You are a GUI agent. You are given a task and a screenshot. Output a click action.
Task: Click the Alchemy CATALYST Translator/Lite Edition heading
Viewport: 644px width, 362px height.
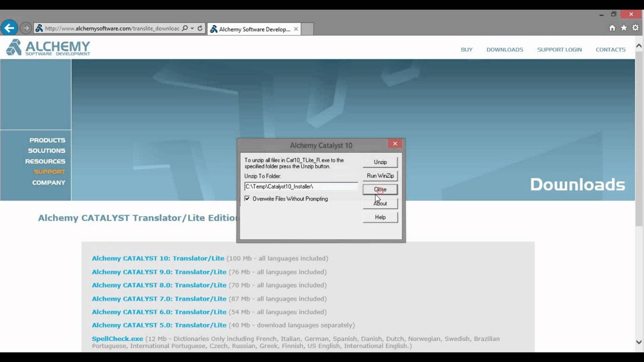tap(138, 218)
